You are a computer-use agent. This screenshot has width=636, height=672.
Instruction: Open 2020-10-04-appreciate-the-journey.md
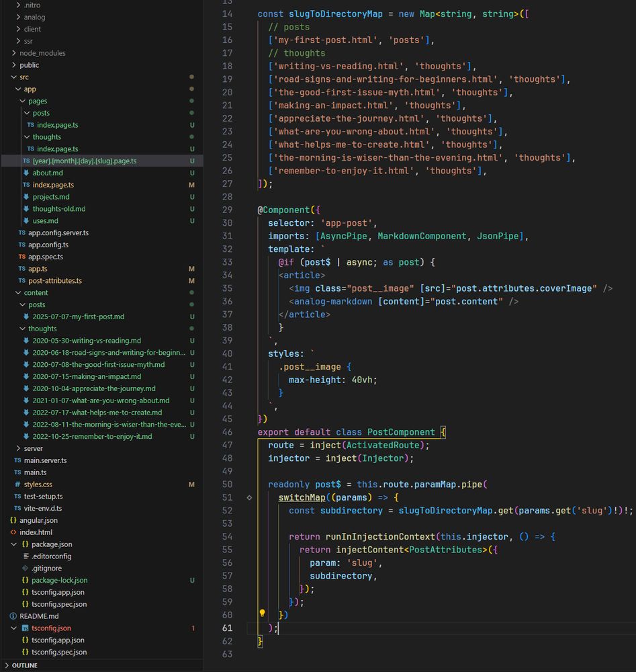(94, 388)
